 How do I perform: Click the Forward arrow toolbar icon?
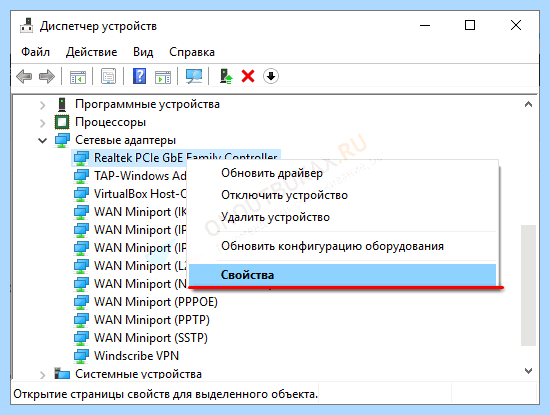coord(47,76)
